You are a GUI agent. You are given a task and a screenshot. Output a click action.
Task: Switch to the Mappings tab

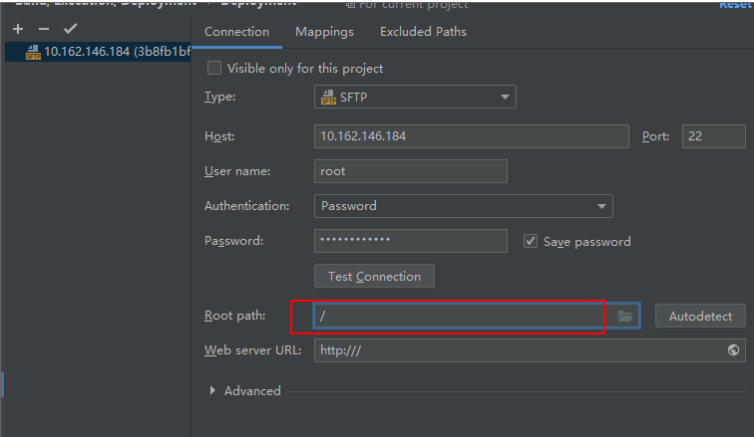pos(324,32)
